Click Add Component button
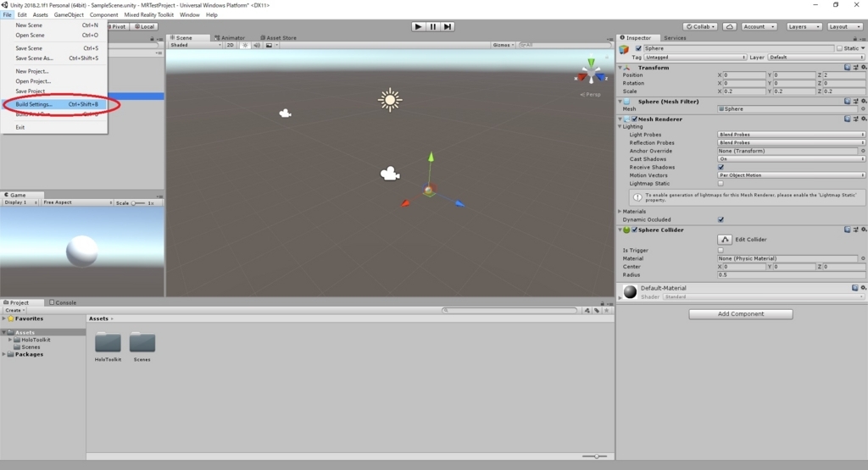868x470 pixels. click(x=741, y=314)
